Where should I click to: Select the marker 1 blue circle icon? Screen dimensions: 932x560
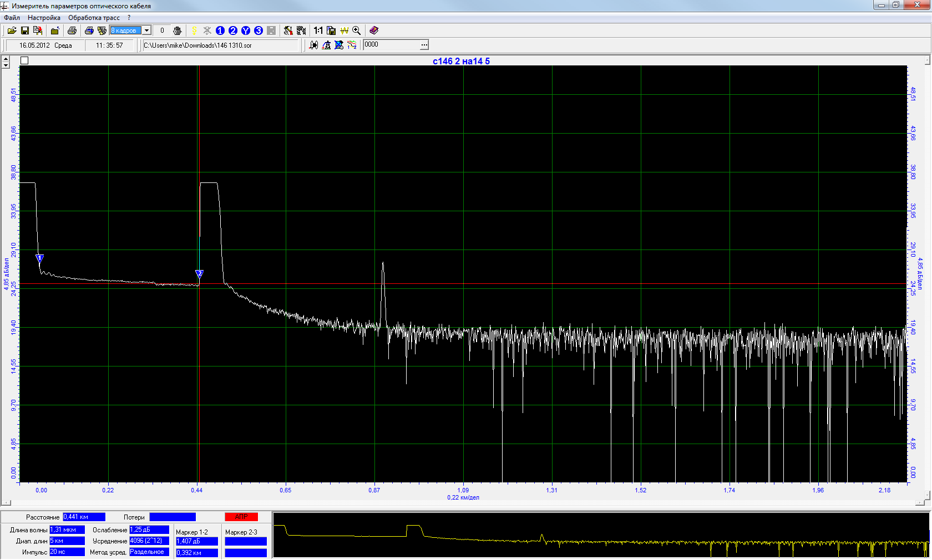click(x=220, y=30)
